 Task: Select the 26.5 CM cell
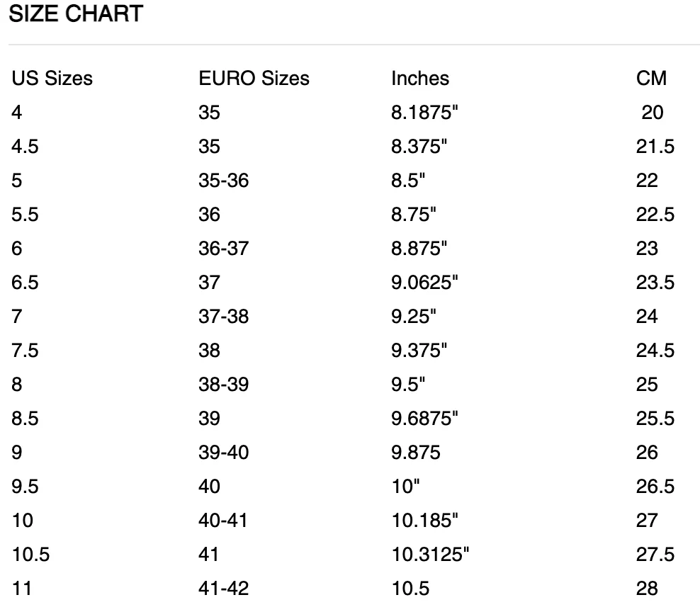655,486
